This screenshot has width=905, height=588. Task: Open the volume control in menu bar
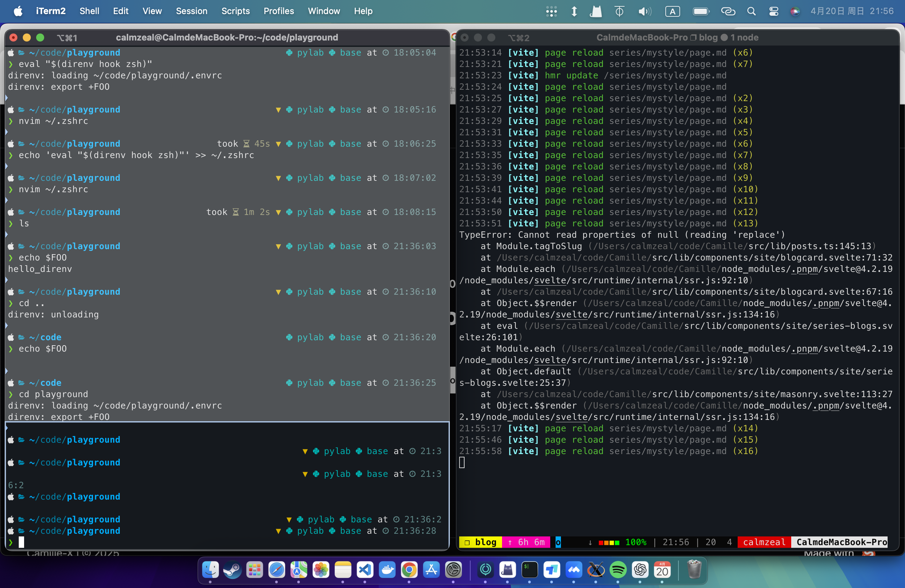pos(644,11)
